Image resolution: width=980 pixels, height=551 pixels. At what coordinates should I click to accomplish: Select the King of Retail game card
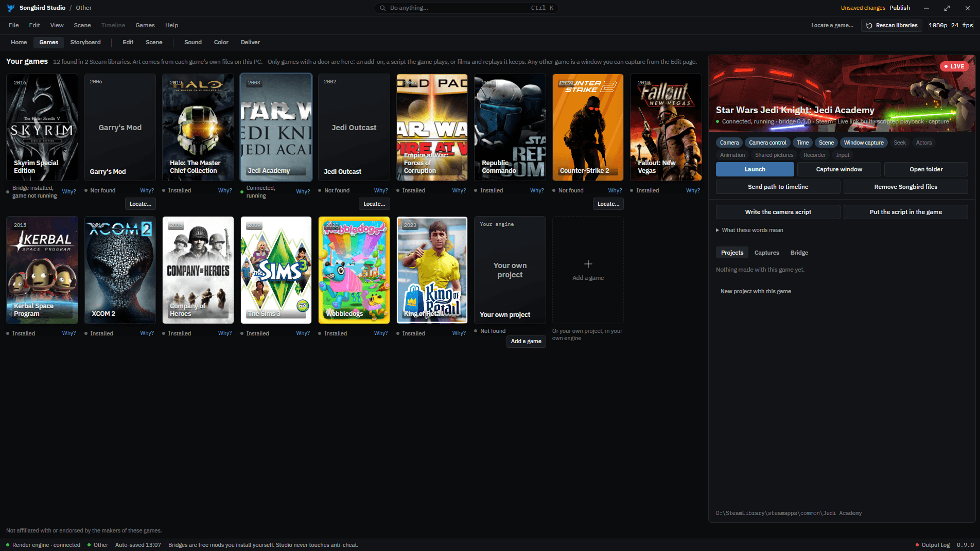point(432,270)
